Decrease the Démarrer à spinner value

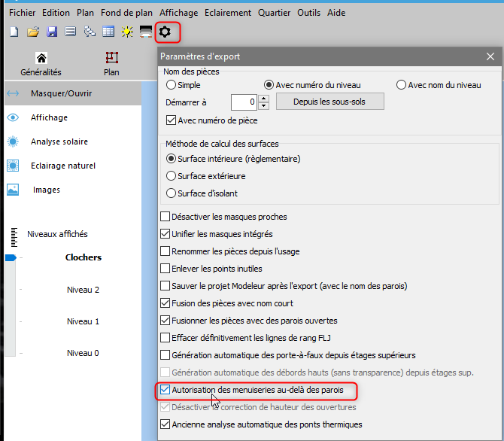coord(263,105)
